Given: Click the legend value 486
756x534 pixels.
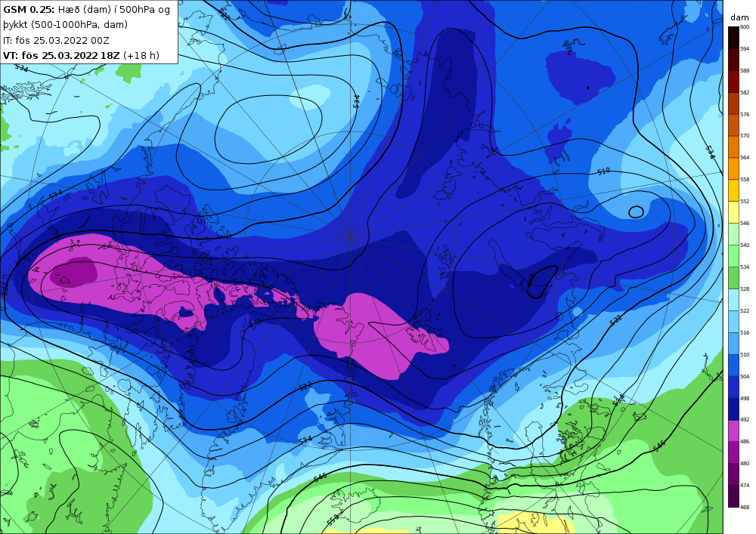Looking at the screenshot, I should 745,442.
